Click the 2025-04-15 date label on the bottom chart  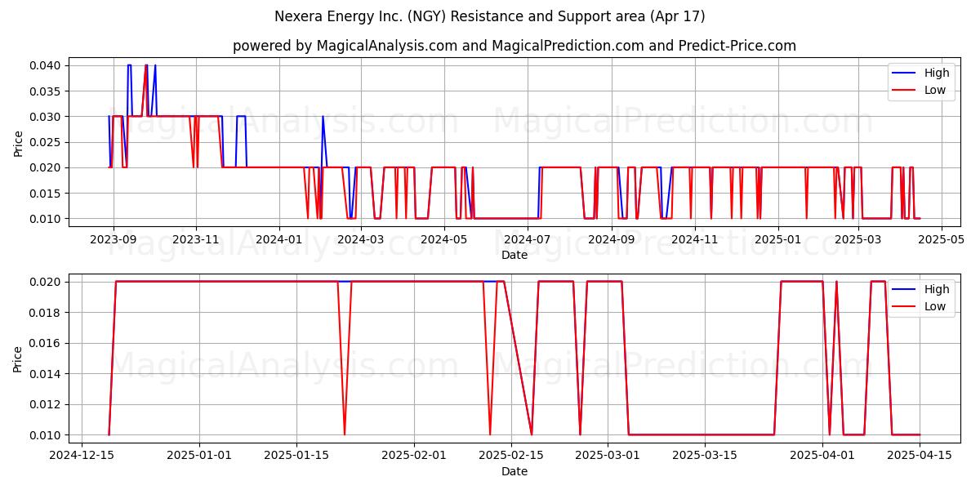pos(920,456)
